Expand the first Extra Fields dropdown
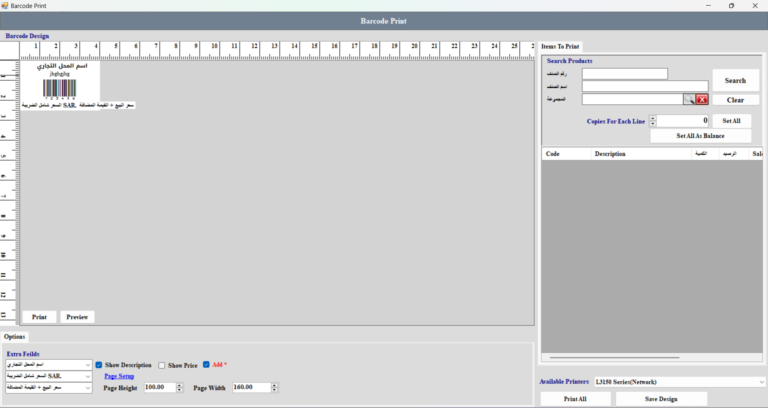The image size is (768, 408). coord(88,365)
